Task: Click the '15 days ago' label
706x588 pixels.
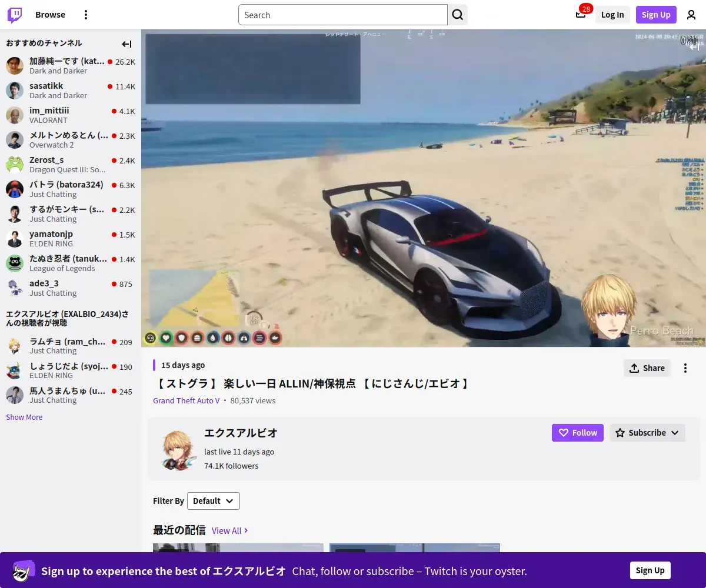Action: pyautogui.click(x=183, y=365)
